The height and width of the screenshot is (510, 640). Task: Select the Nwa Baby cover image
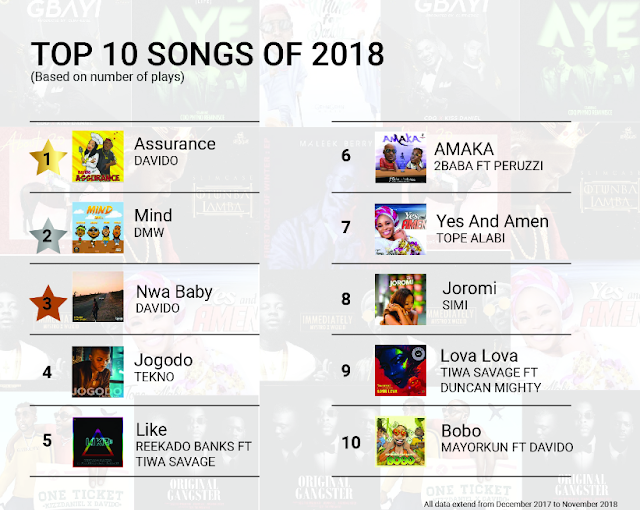[98, 297]
